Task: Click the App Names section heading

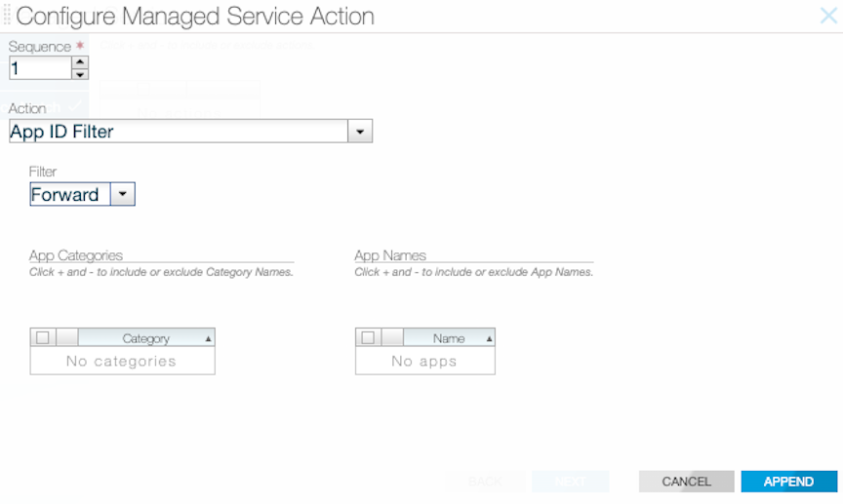Action: coord(390,255)
